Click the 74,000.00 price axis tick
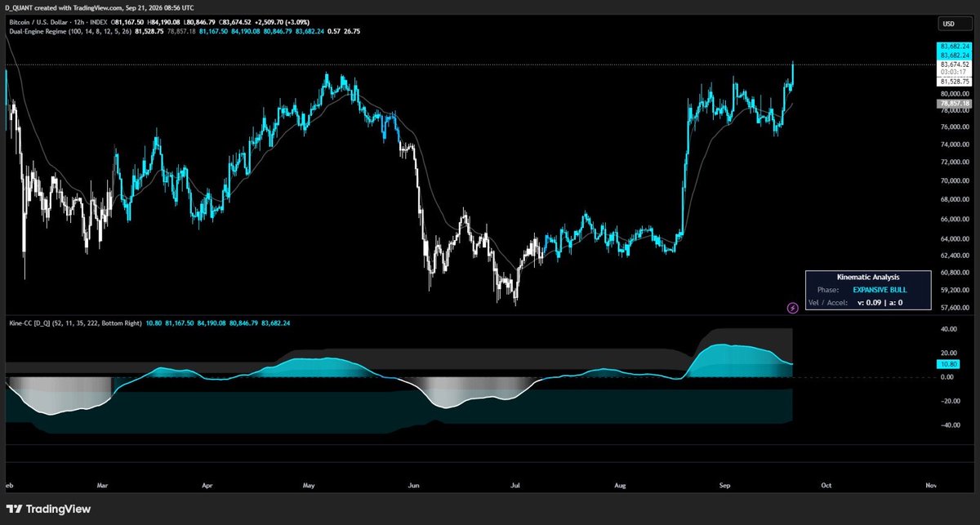 (x=955, y=145)
